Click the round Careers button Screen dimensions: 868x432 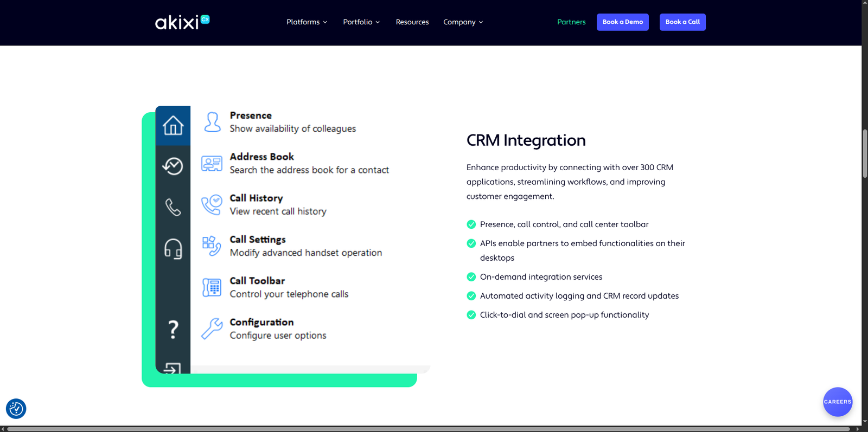(x=837, y=402)
